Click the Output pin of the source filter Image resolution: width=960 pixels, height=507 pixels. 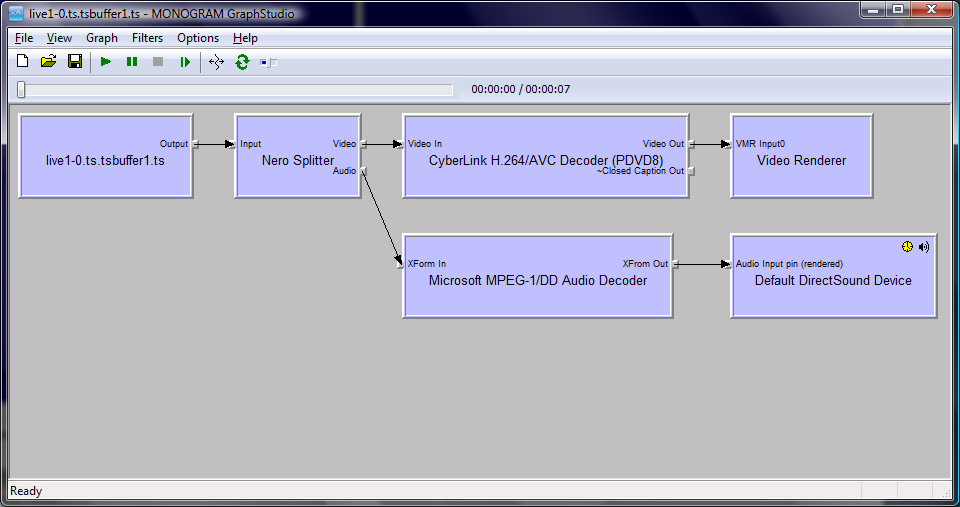195,144
